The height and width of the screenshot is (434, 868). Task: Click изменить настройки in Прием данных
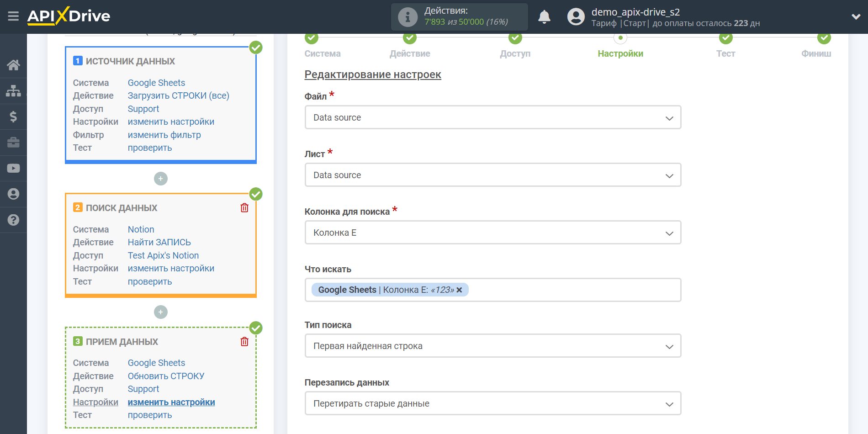pos(171,402)
